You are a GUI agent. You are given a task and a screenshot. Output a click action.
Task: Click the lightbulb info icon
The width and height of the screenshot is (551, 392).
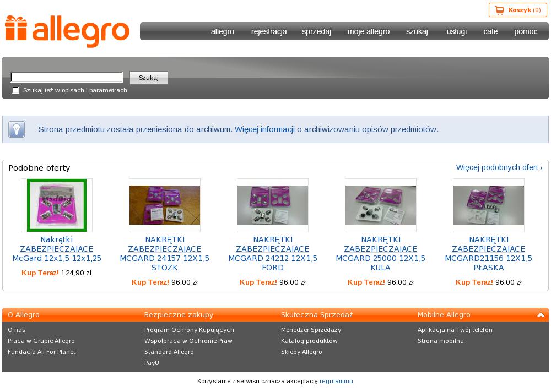coord(17,129)
